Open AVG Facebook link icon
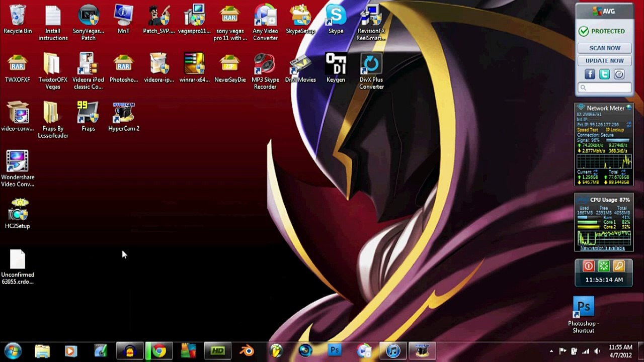Viewport: 644px width, 362px height. tap(590, 74)
